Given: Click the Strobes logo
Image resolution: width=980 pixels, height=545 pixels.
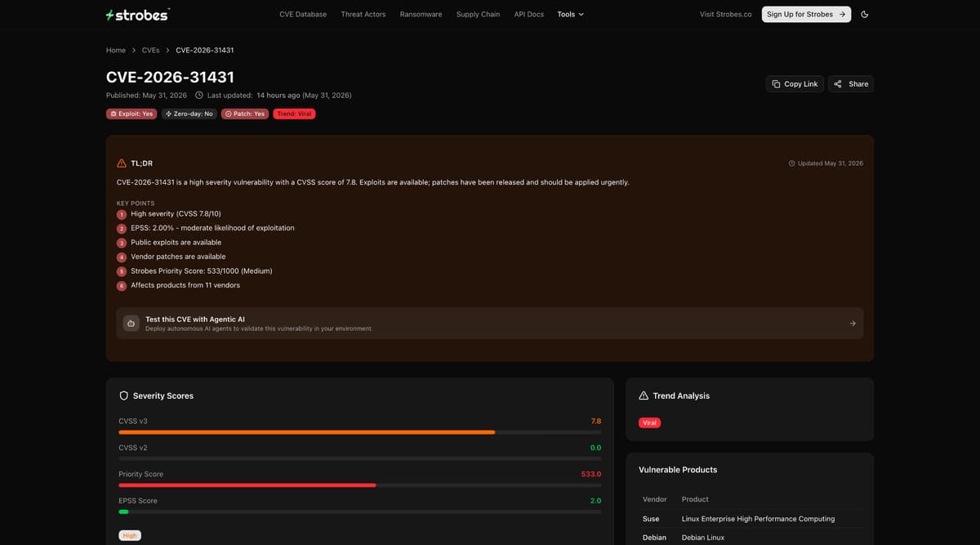Looking at the screenshot, I should click(x=137, y=15).
